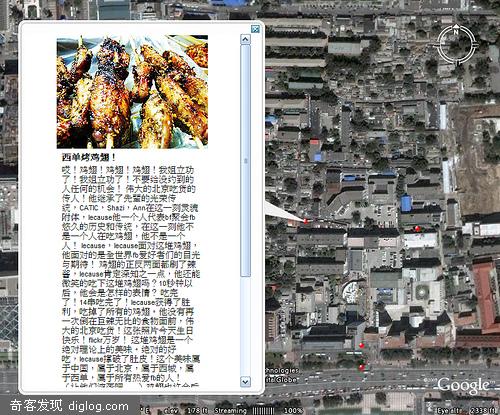The image size is (500, 415).
Task: Click the balloon scrollbar down arrow
Action: [x=245, y=382]
